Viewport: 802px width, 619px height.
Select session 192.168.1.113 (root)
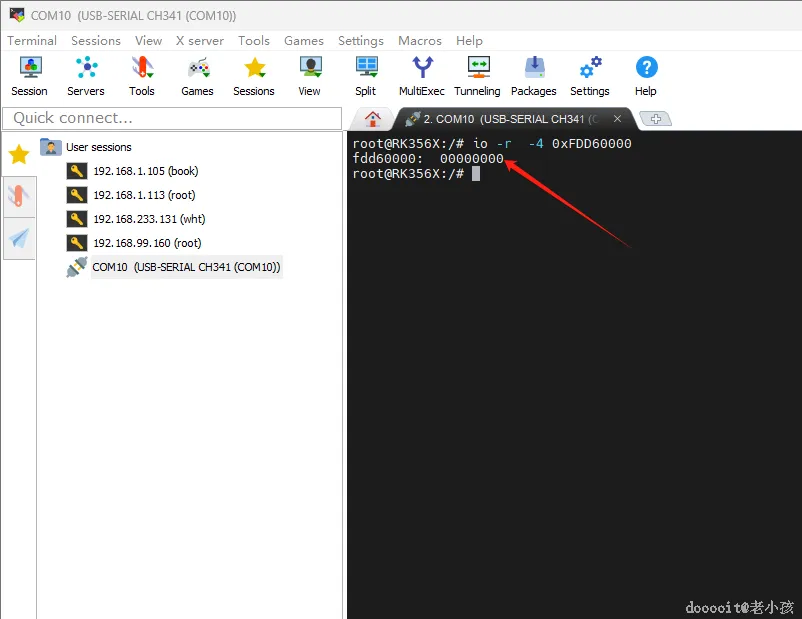144,195
